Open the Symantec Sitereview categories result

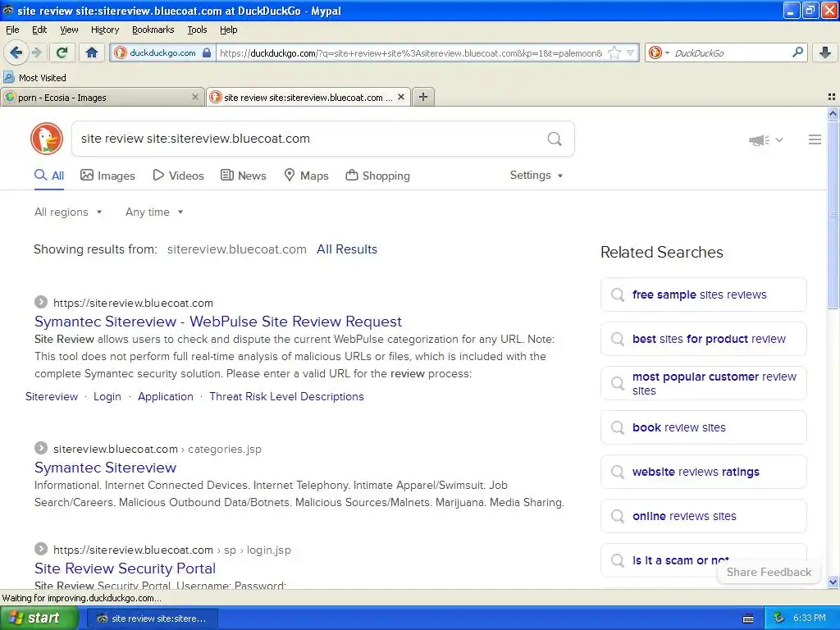[106, 468]
